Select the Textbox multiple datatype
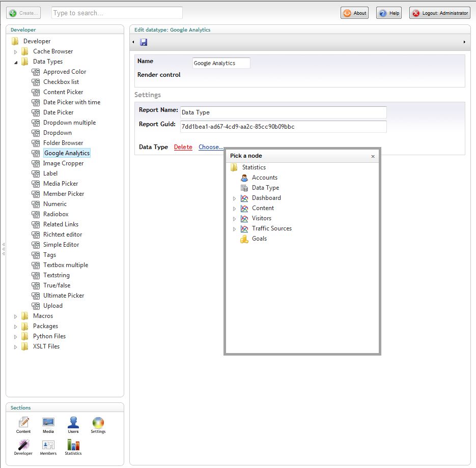This screenshot has height=468, width=476. (66, 265)
